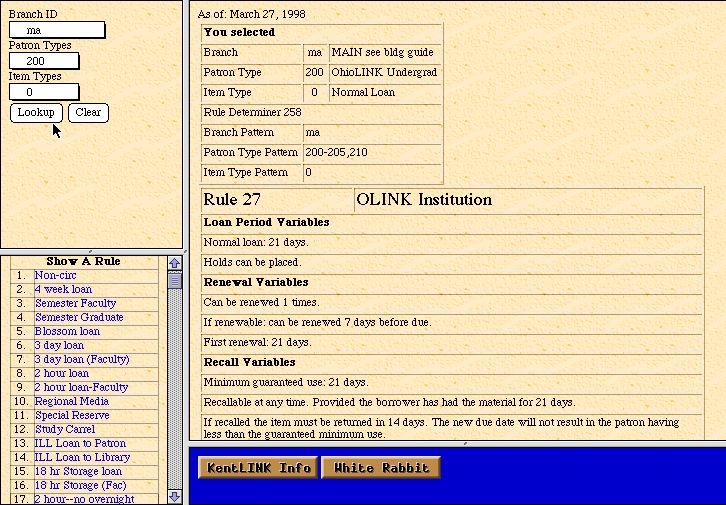Open the ILL Loan to Patron rule
The image size is (726, 505).
pos(80,443)
